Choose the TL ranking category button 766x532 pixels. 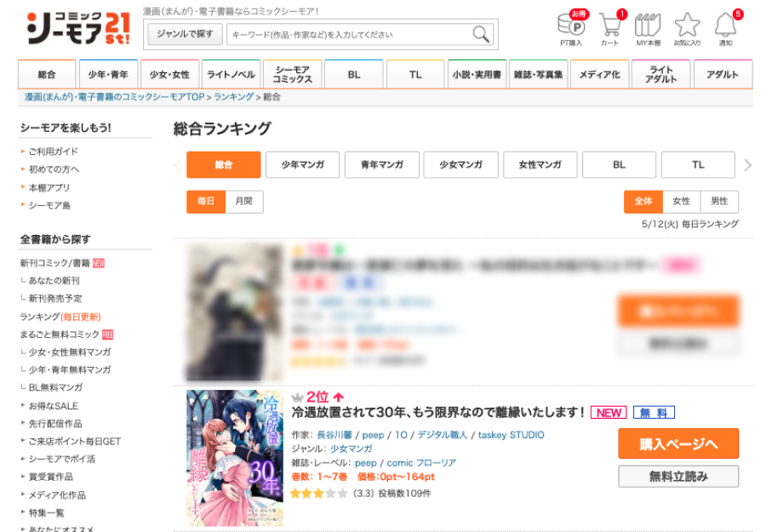[x=698, y=164]
